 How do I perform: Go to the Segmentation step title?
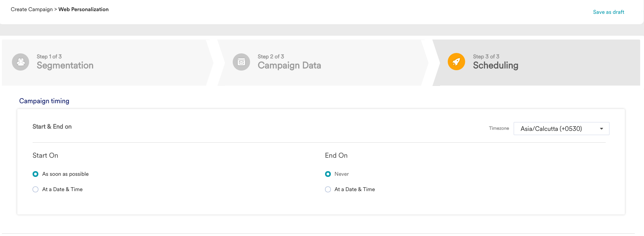click(65, 66)
